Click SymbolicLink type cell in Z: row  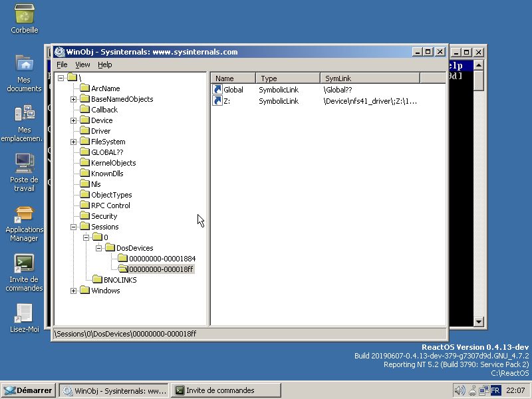pos(279,101)
